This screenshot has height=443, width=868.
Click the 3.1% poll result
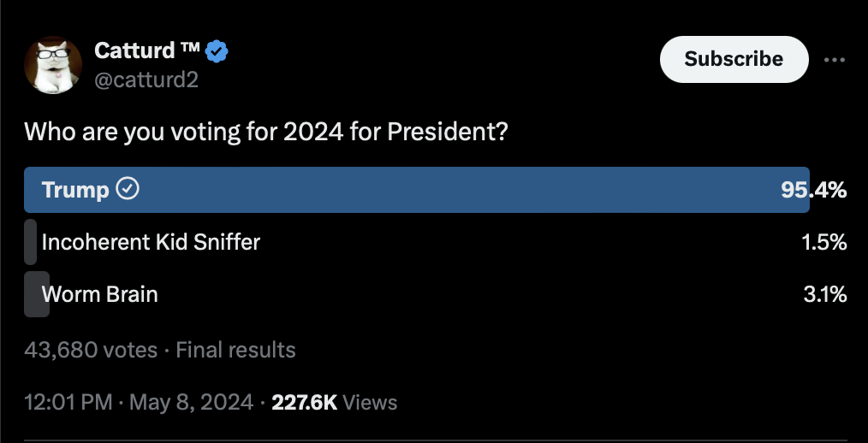click(x=825, y=294)
